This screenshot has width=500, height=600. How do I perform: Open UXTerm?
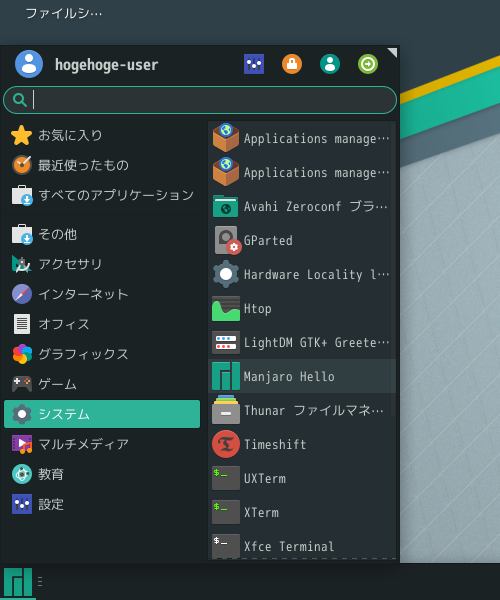[x=302, y=478]
